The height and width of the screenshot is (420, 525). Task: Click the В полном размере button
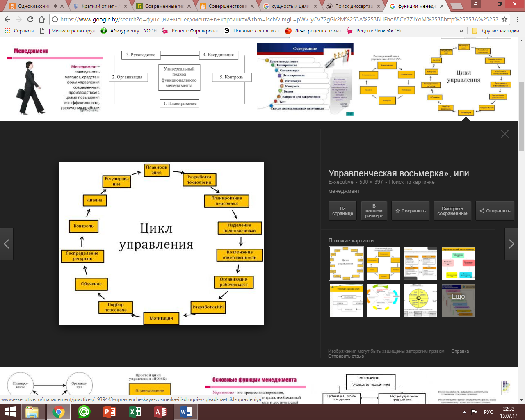pyautogui.click(x=374, y=211)
